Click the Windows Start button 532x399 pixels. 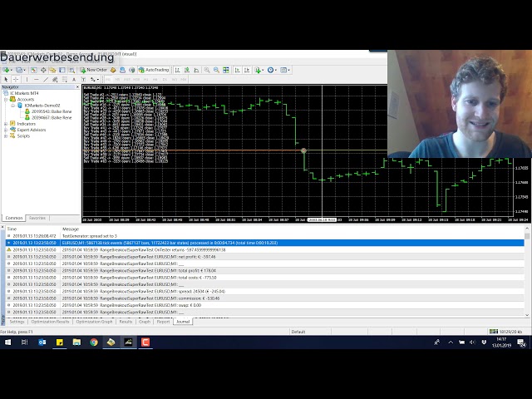tap(8, 342)
